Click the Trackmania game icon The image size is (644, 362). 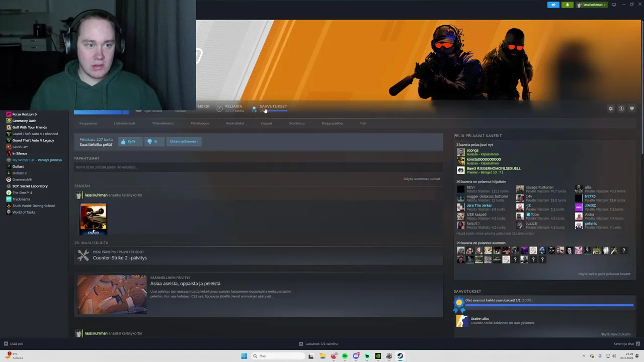point(9,199)
